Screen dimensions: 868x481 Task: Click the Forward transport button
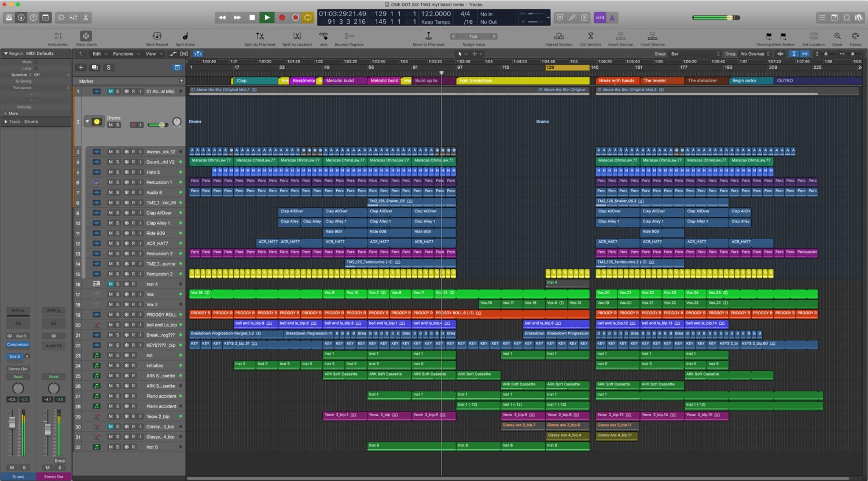[x=237, y=18]
